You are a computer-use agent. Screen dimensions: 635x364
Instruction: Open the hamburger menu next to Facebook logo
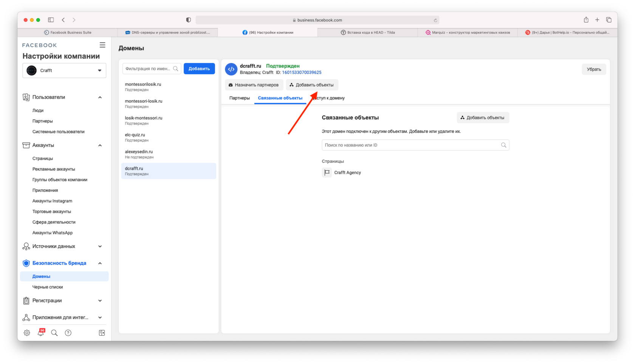pos(102,45)
